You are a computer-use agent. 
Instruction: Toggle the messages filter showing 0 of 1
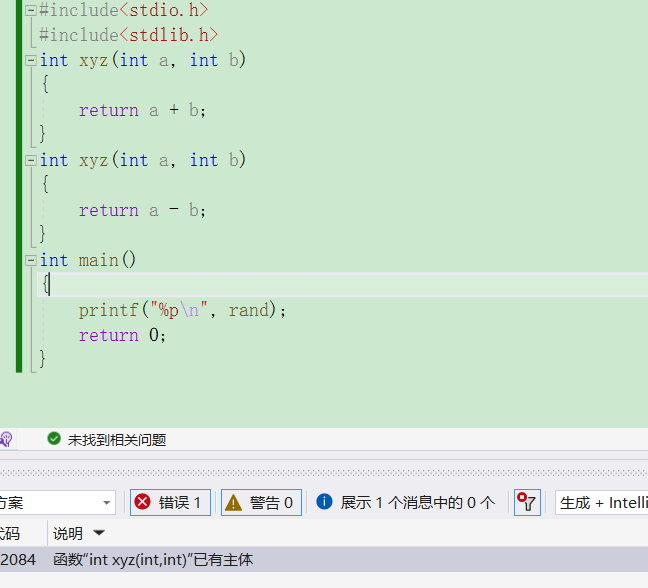(x=406, y=502)
